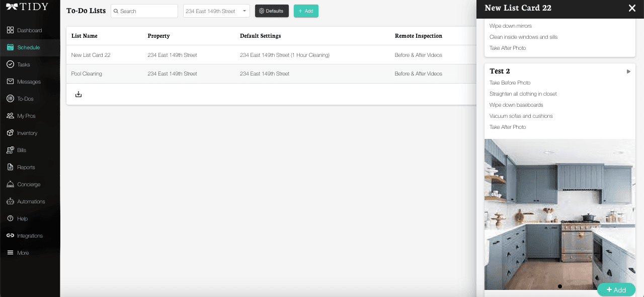The width and height of the screenshot is (644, 297).
Task: Click the Add button beside Defaults
Action: click(x=306, y=11)
